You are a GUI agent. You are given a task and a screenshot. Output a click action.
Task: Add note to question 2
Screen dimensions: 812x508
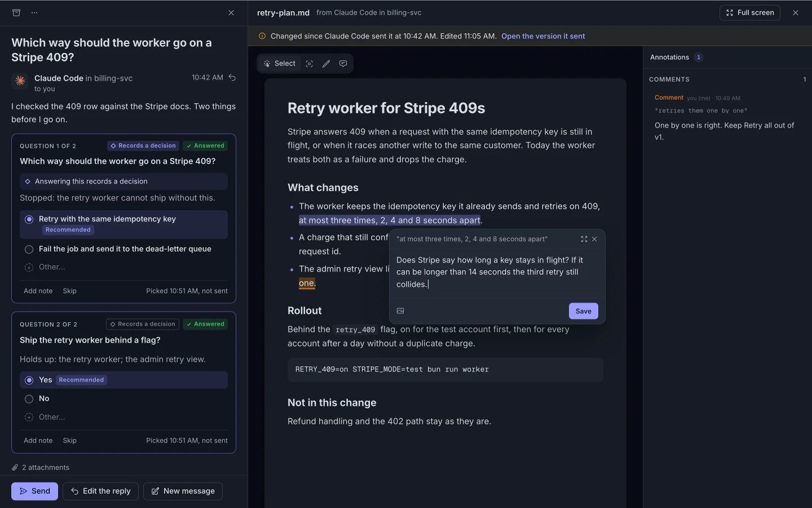[x=38, y=441]
